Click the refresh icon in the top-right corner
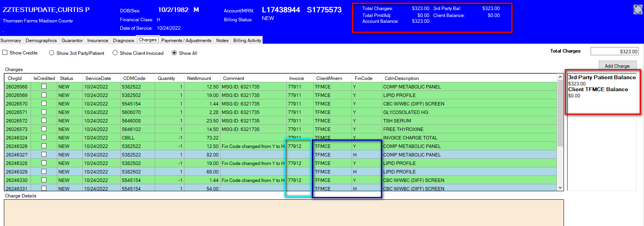 pyautogui.click(x=638, y=9)
